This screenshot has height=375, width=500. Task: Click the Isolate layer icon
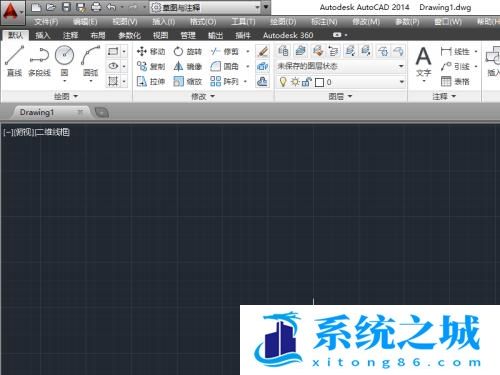pyautogui.click(x=350, y=51)
